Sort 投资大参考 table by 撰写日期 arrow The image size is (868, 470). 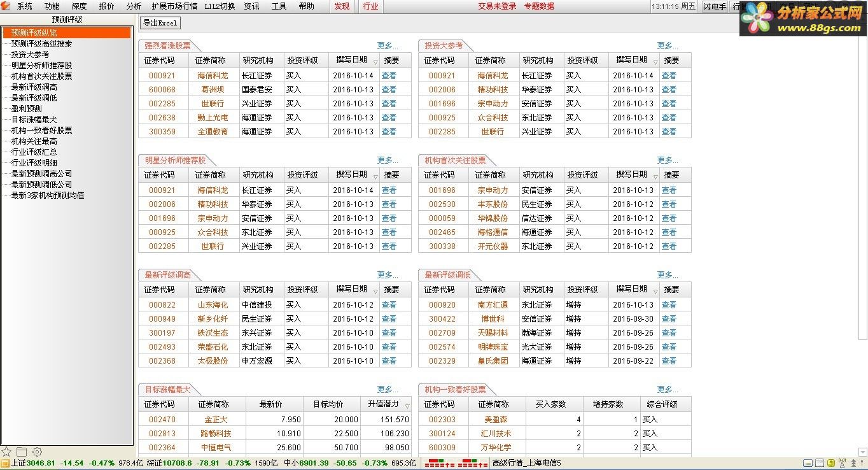coord(655,62)
